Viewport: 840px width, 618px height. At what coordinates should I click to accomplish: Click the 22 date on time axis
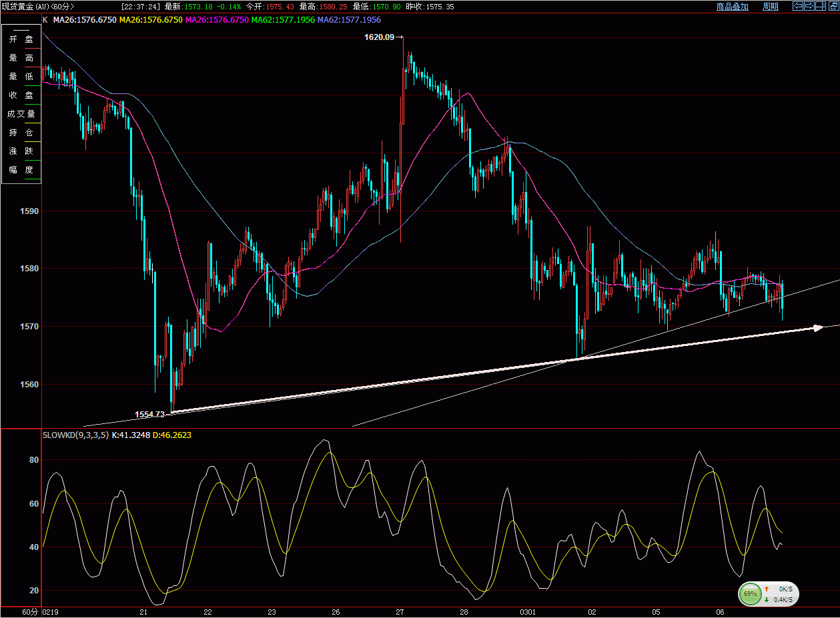(x=207, y=612)
